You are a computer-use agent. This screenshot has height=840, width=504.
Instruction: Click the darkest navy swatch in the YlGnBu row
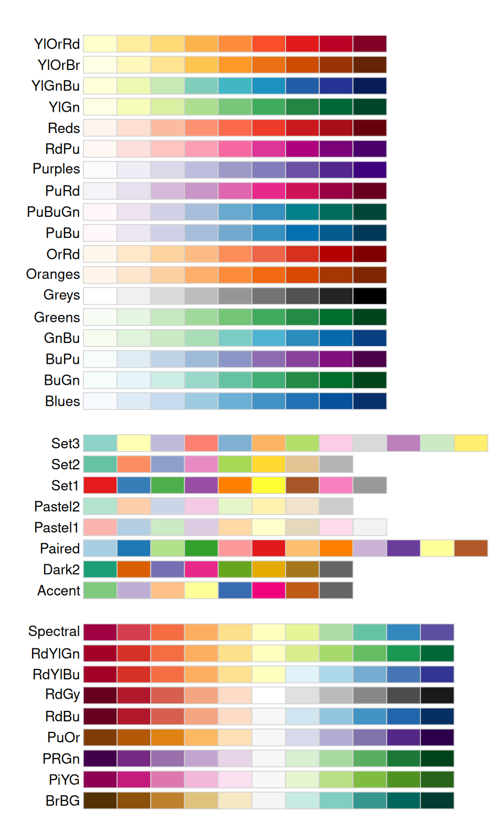click(370, 86)
